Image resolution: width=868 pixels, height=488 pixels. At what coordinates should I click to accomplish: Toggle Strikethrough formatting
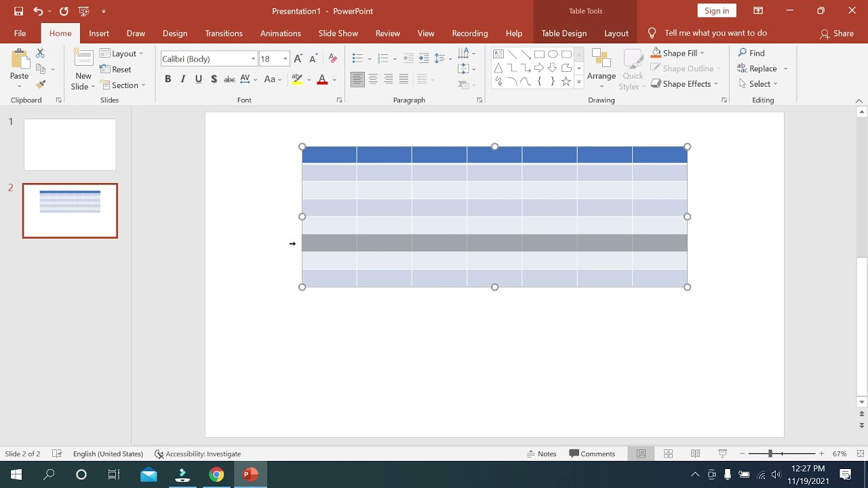[x=229, y=79]
